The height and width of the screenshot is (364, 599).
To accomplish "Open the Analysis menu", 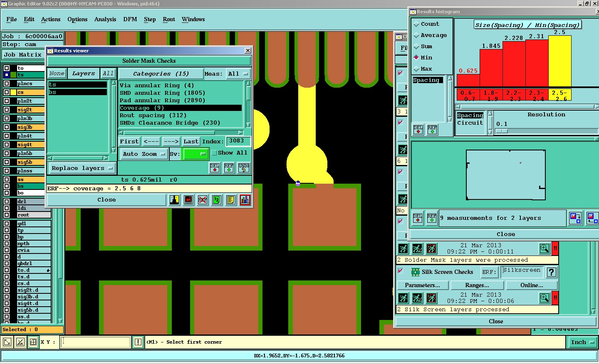I will 105,19.
